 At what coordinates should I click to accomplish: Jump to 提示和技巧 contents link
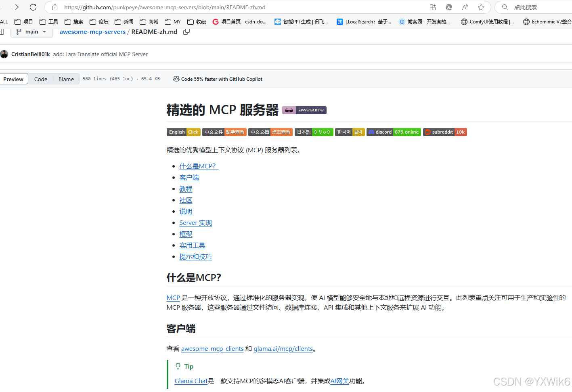(196, 257)
